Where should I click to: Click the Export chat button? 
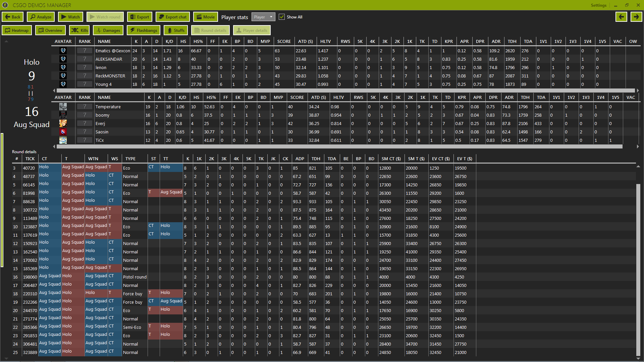[173, 17]
